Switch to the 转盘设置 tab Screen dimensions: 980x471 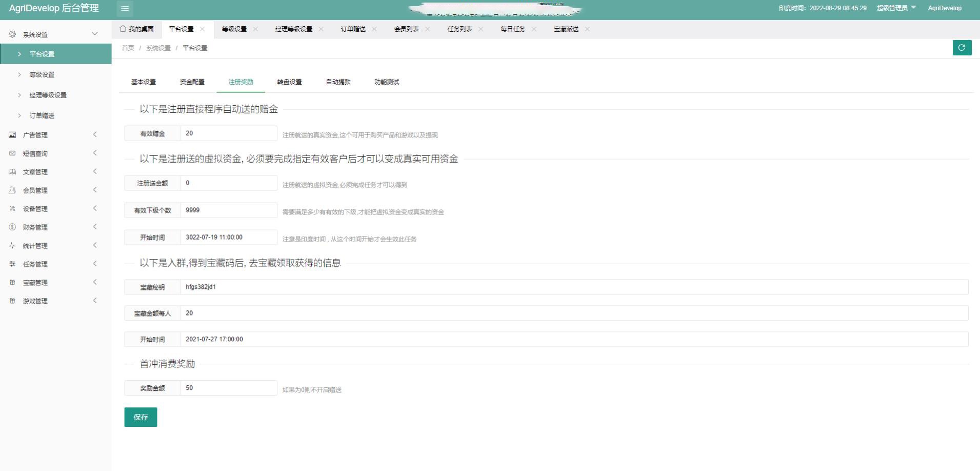click(x=289, y=82)
